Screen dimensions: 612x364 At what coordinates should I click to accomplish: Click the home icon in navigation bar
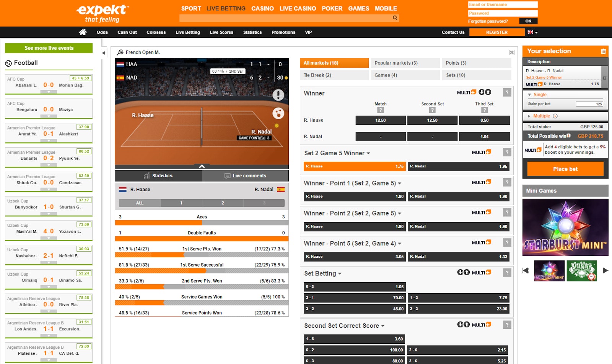[x=83, y=32]
